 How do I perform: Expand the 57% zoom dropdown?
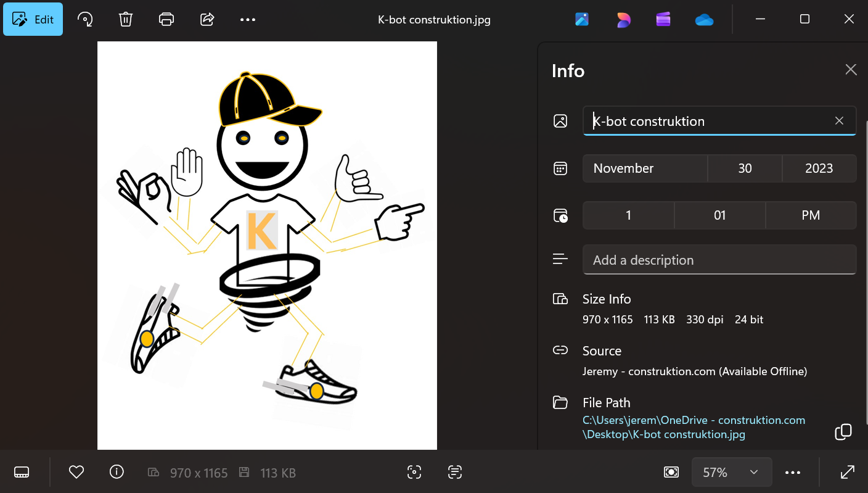pyautogui.click(x=732, y=473)
